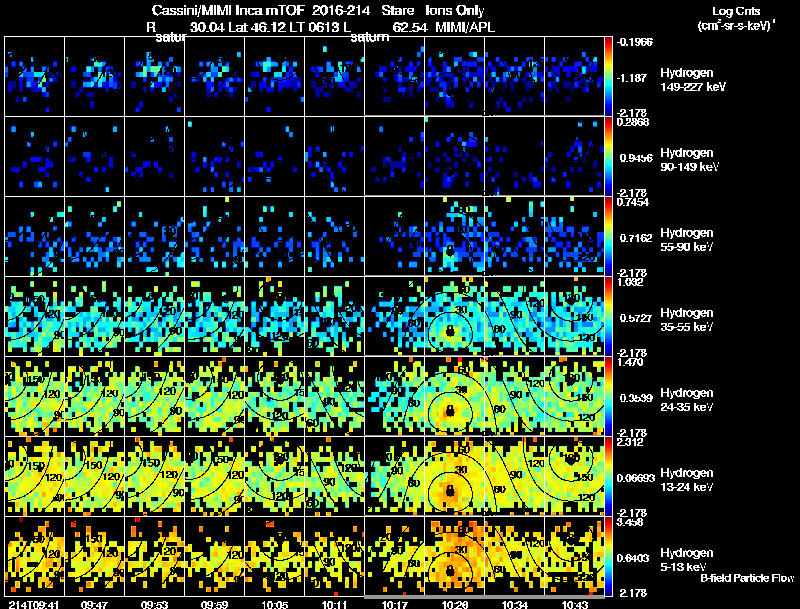Viewport: 800px width, 609px height.
Task: Select the '2016-214' date in the title
Action: (341, 11)
